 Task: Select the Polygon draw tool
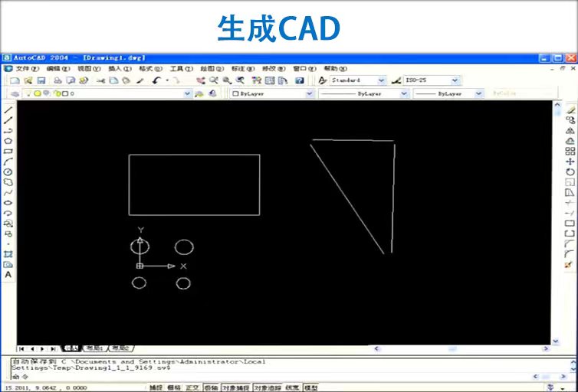pyautogui.click(x=8, y=141)
